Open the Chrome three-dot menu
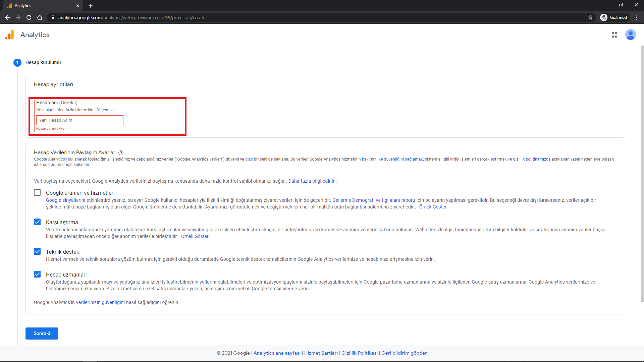 pyautogui.click(x=637, y=17)
